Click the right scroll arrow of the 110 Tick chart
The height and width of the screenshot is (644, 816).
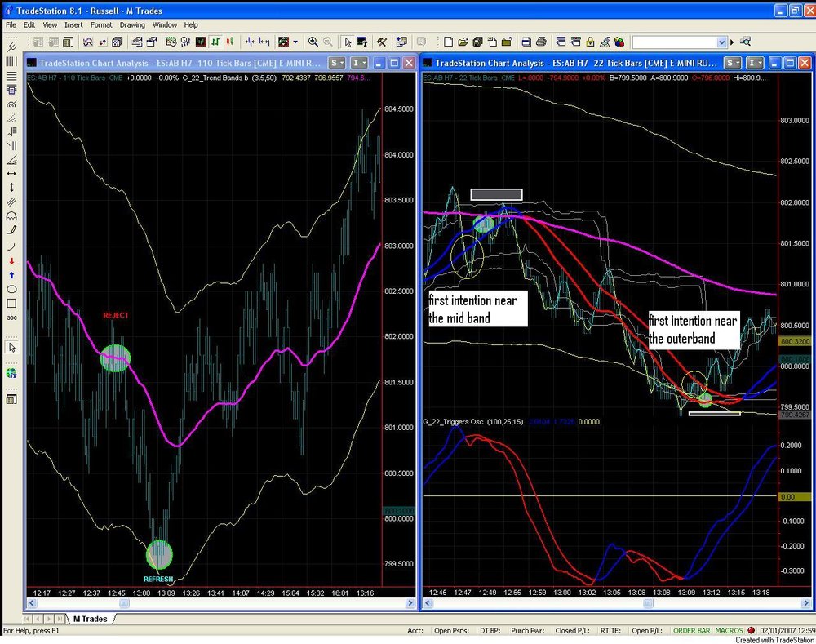(x=410, y=603)
